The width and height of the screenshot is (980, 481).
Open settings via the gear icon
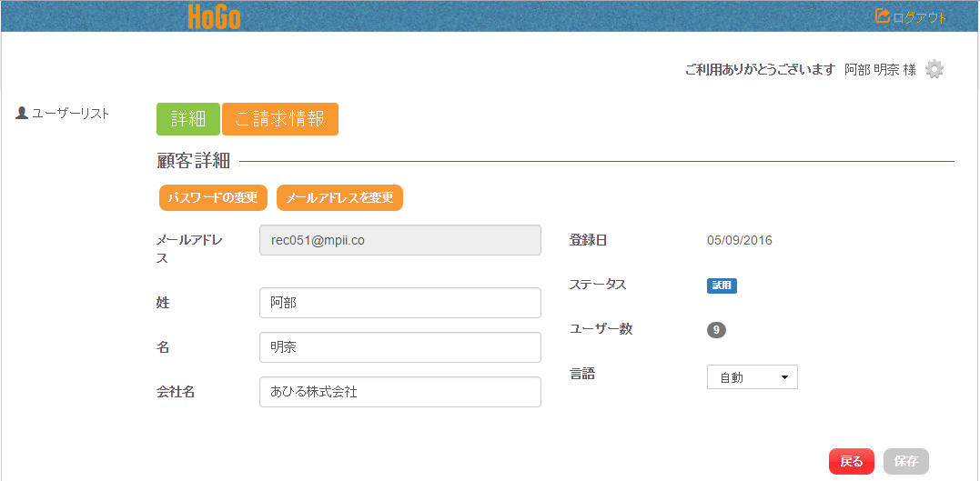[x=935, y=69]
